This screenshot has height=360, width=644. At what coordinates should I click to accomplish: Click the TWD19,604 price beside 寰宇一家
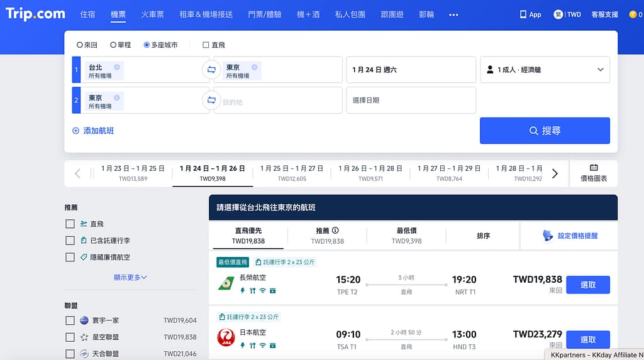click(x=180, y=320)
